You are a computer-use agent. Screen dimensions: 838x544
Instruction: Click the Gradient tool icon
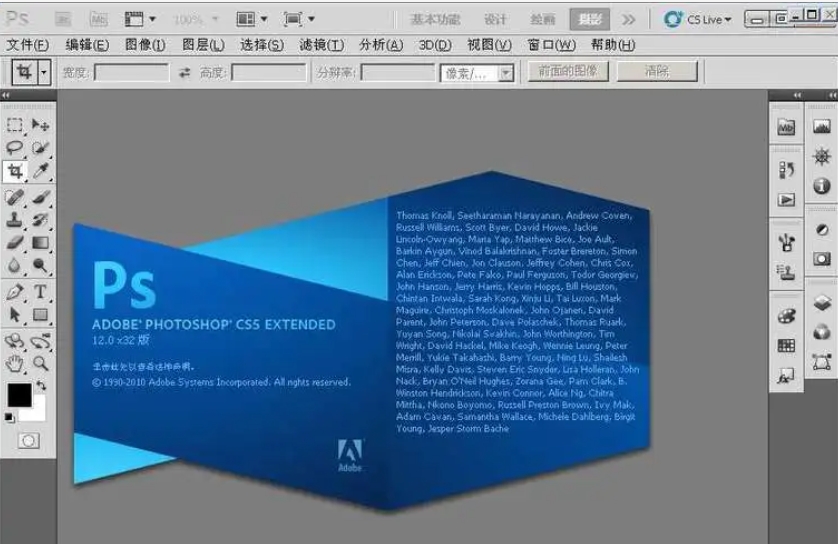coord(40,243)
